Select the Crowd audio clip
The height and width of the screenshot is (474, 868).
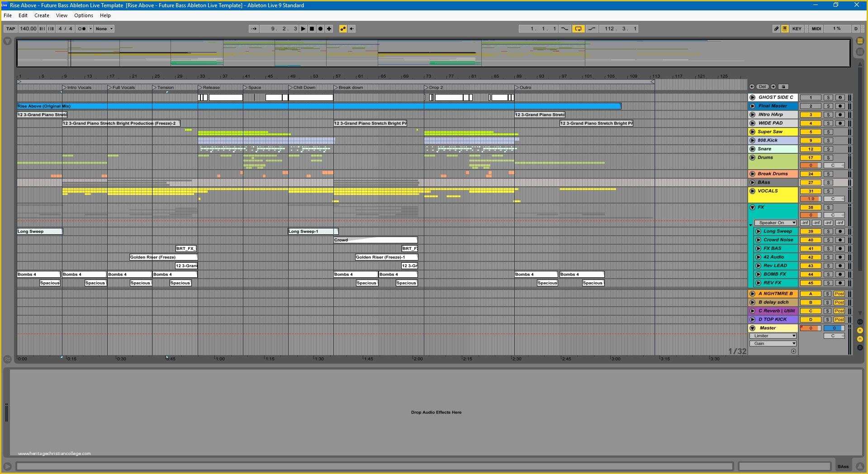375,240
